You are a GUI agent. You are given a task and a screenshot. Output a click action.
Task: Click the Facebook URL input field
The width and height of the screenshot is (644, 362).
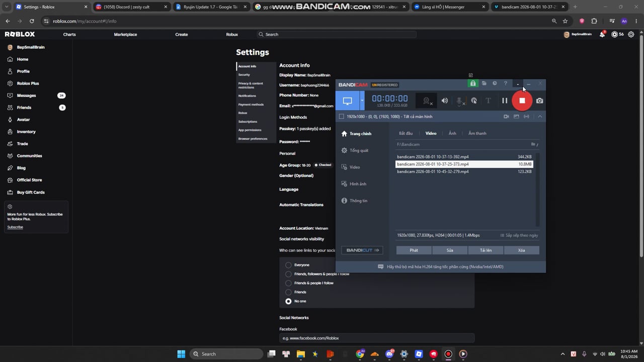(x=377, y=338)
